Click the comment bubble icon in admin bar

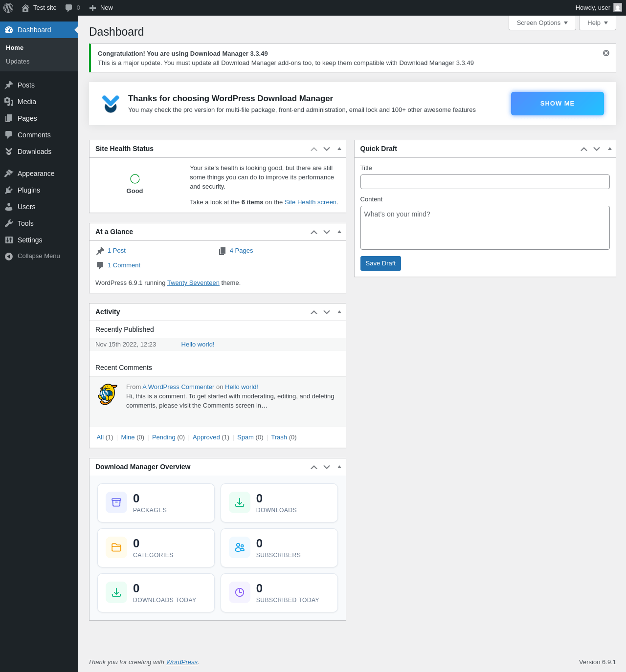coord(69,8)
